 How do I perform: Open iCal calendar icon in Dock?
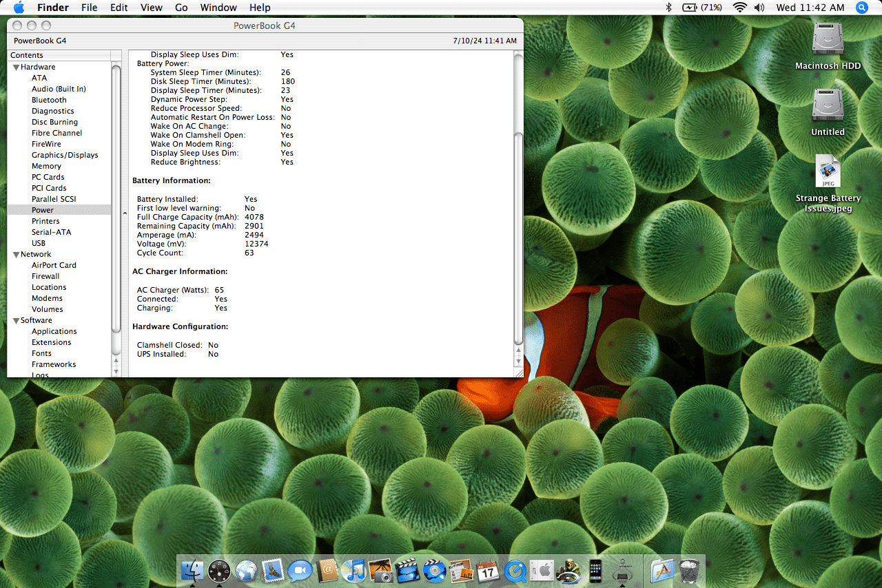(488, 570)
